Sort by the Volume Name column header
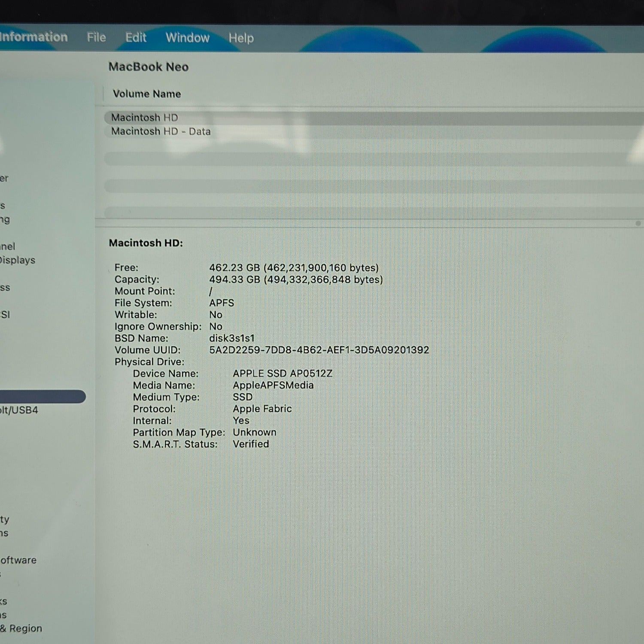The image size is (644, 644). [x=147, y=94]
